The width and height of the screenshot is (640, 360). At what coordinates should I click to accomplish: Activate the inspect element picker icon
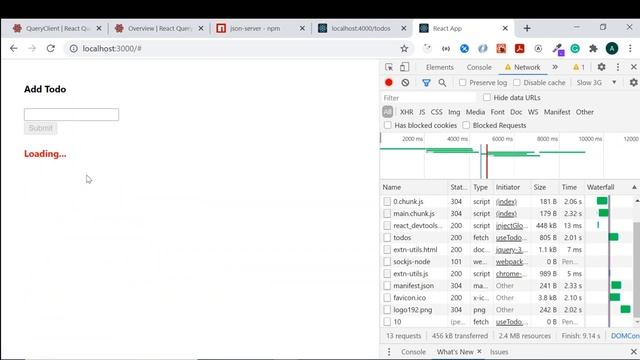point(389,67)
